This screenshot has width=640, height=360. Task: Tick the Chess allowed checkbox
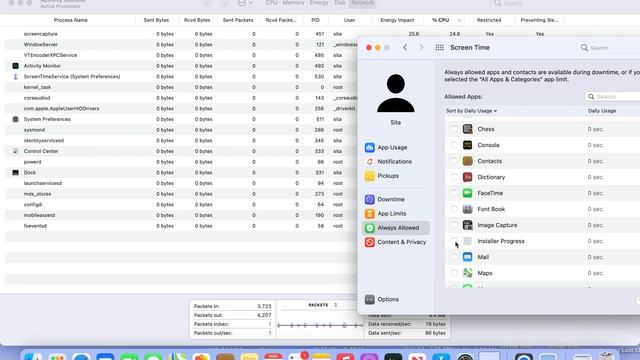click(x=454, y=129)
